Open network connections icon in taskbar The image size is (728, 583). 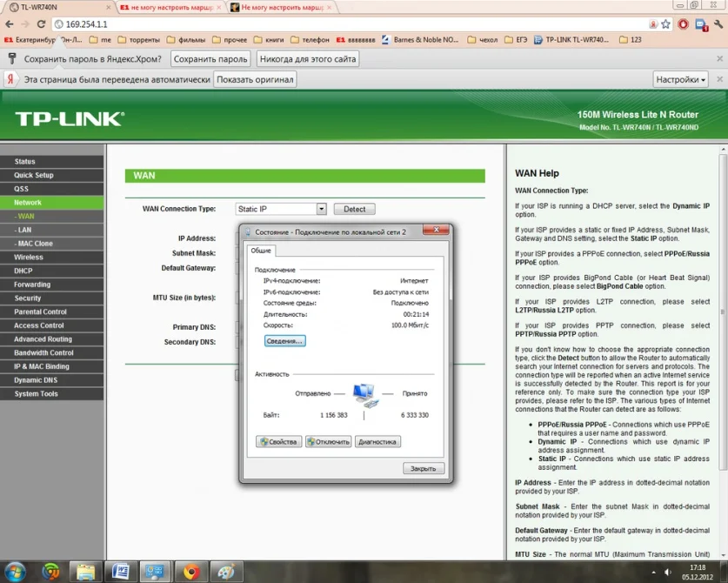point(155,572)
